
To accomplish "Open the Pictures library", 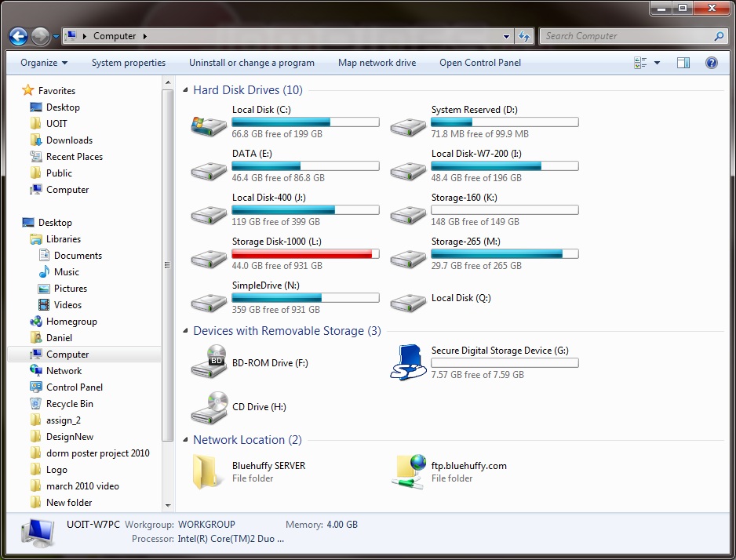I will [71, 289].
